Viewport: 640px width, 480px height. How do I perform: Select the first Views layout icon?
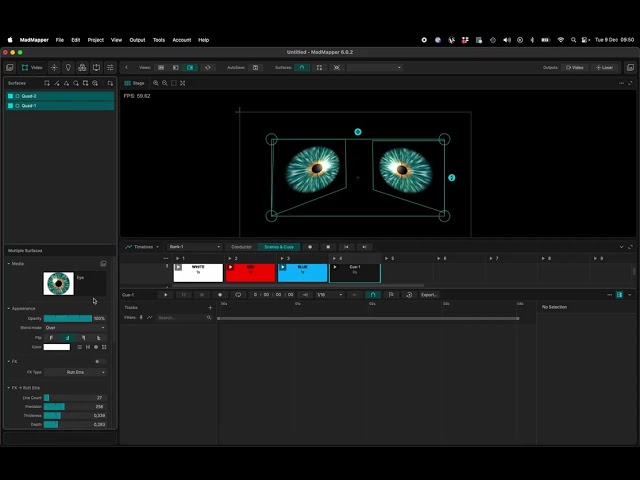[x=161, y=67]
